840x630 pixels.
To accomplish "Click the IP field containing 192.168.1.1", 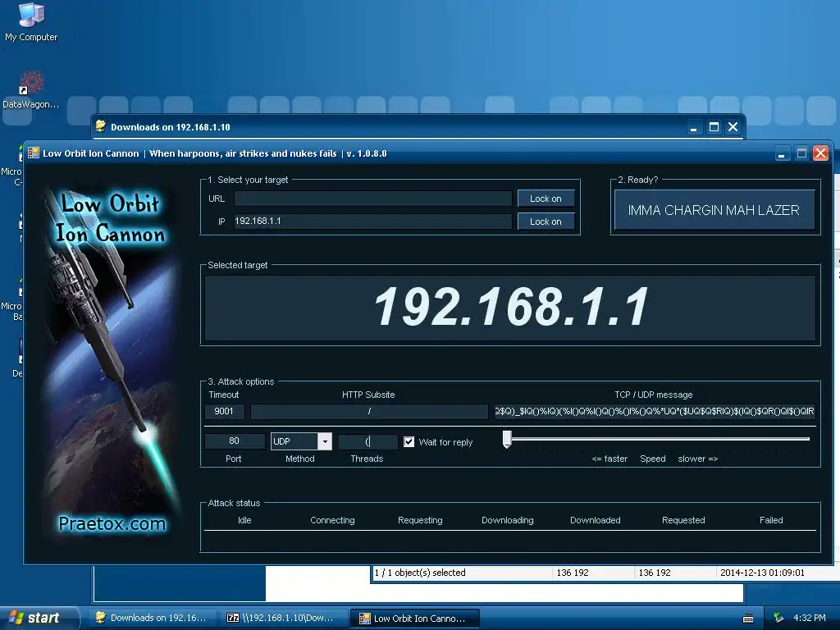I will [373, 221].
